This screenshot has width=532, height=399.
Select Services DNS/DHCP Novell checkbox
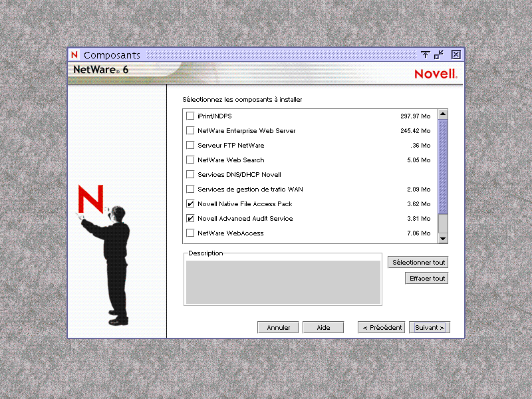(190, 175)
